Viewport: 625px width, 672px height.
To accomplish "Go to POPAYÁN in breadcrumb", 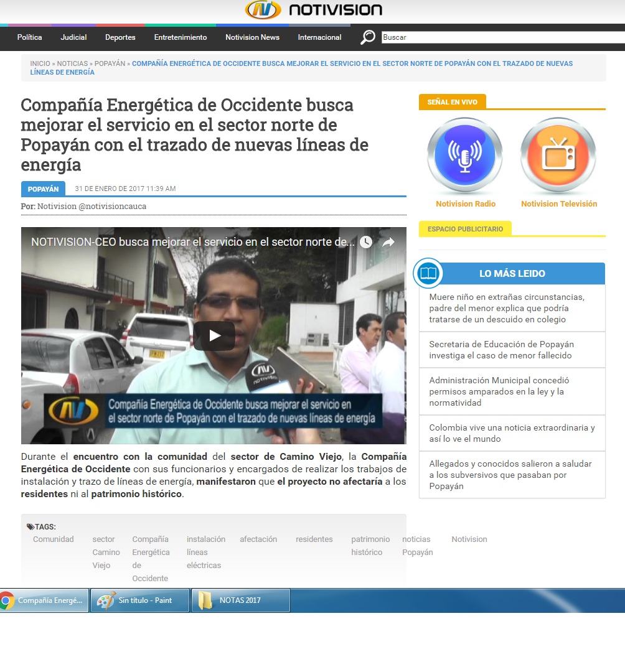I will [x=110, y=63].
